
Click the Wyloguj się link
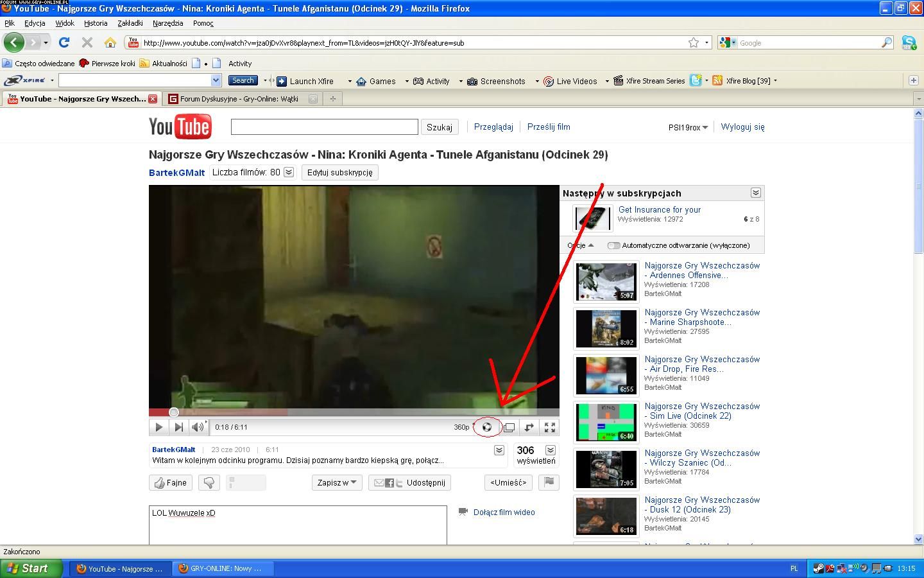[742, 127]
